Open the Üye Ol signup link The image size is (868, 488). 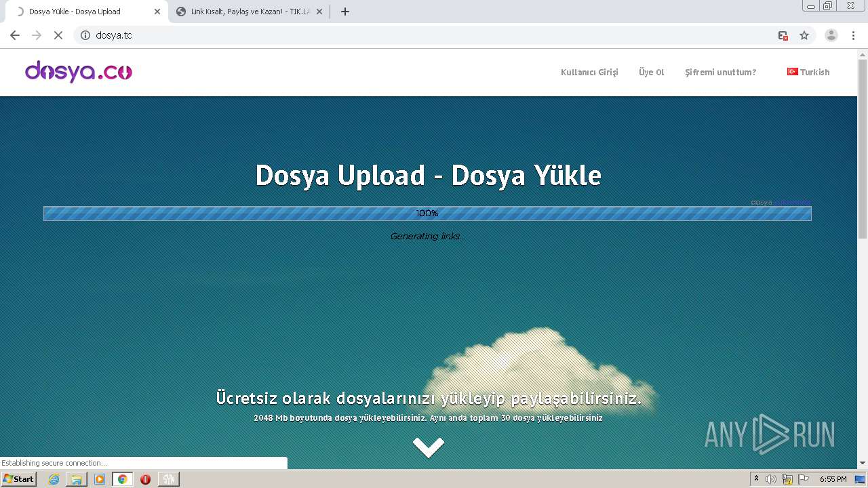click(x=651, y=73)
